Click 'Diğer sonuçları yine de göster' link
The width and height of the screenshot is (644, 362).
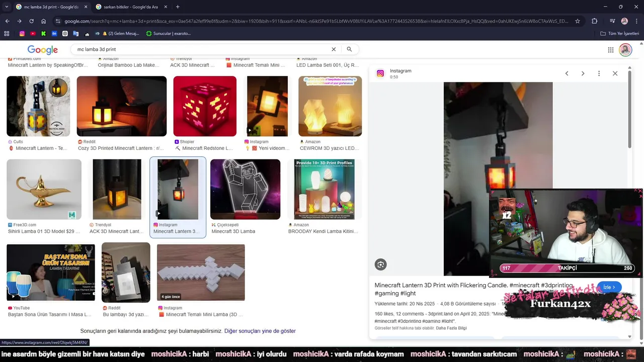click(260, 331)
